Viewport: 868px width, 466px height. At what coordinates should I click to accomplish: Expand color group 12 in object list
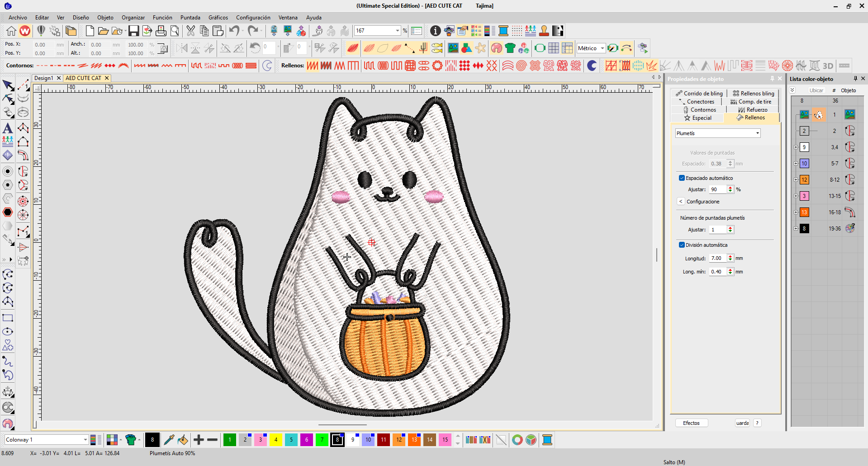[x=797, y=179]
